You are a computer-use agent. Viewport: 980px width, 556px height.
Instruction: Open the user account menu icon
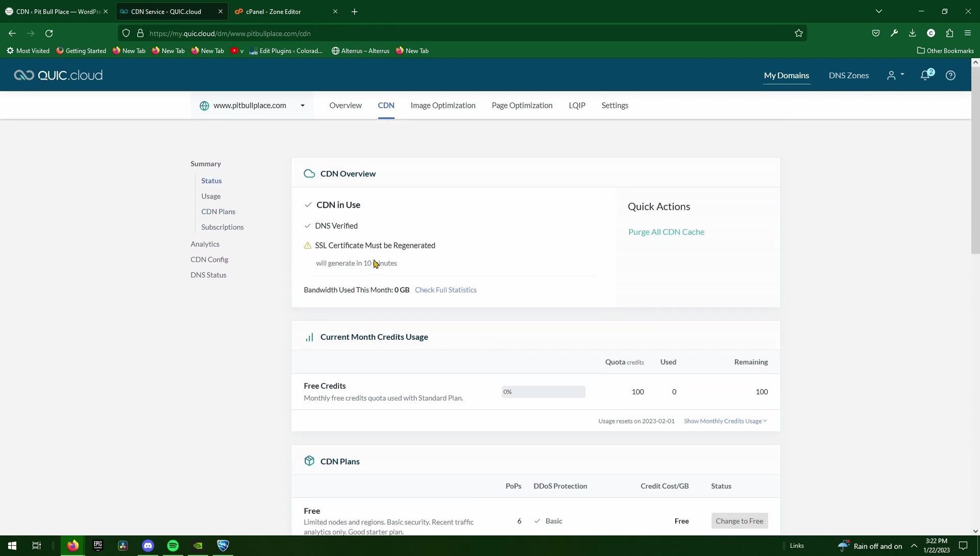click(895, 75)
